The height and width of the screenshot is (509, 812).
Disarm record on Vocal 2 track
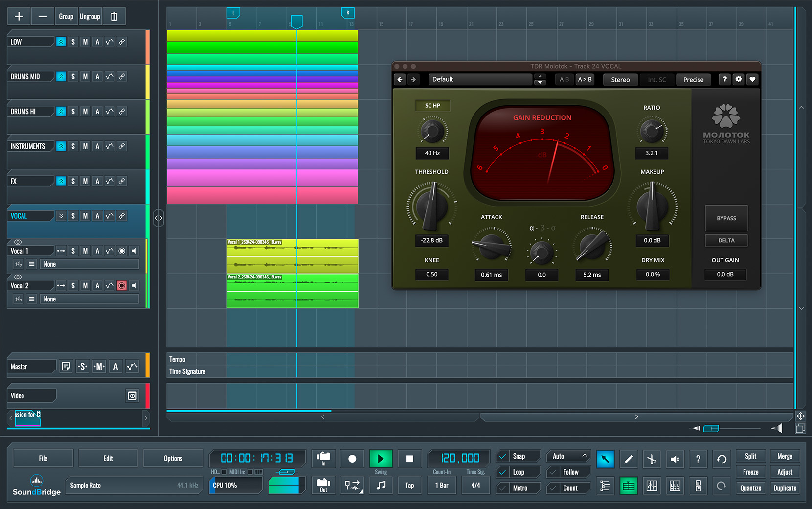coord(122,286)
